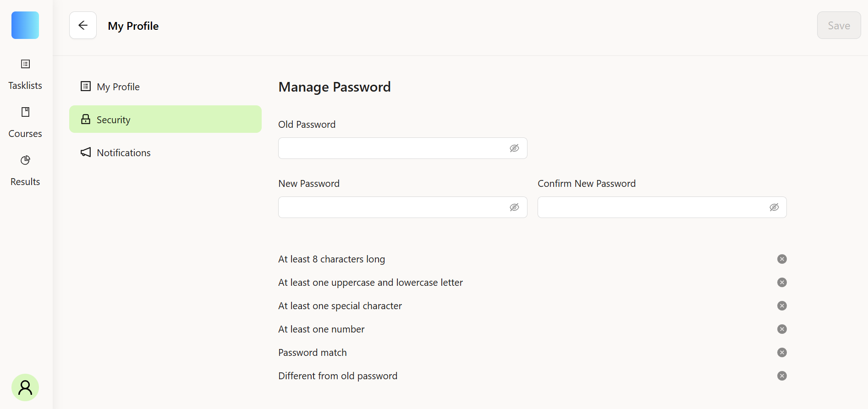Click the X icon beside 8 characters rule
This screenshot has width=868, height=409.
tap(782, 259)
